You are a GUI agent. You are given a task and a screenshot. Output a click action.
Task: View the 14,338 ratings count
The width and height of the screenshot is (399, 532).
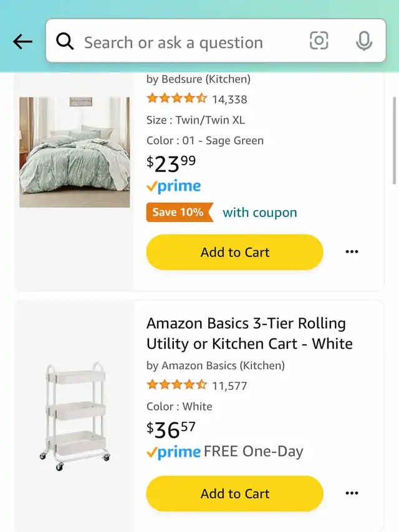point(229,99)
